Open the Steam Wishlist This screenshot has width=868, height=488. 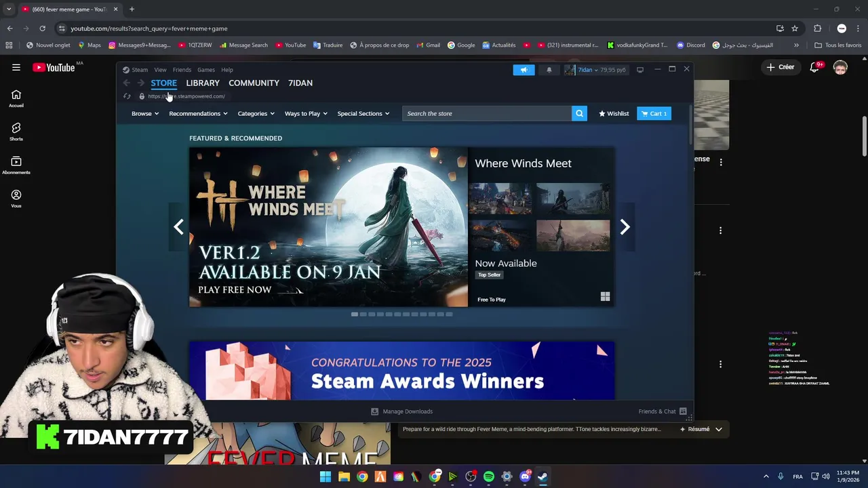[x=614, y=113]
